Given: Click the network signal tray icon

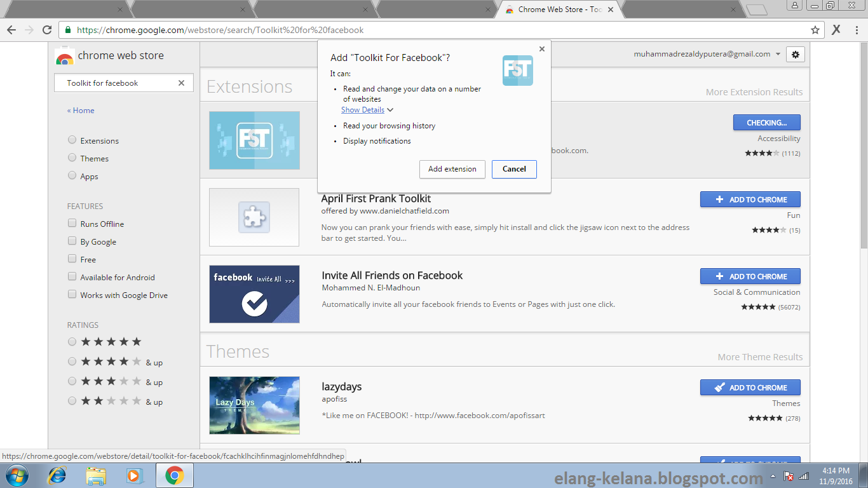Looking at the screenshot, I should (803, 476).
